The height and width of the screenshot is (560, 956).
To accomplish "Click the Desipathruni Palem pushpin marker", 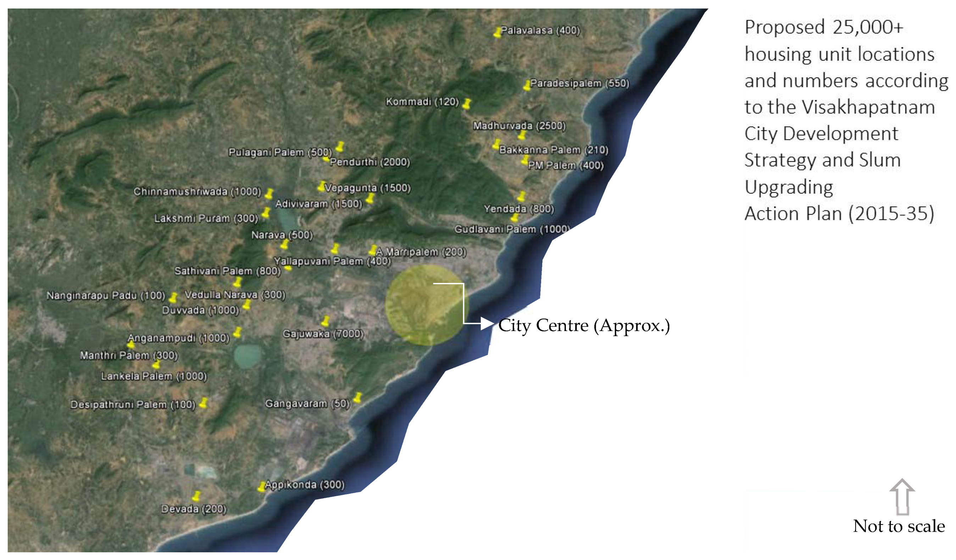I will [204, 403].
